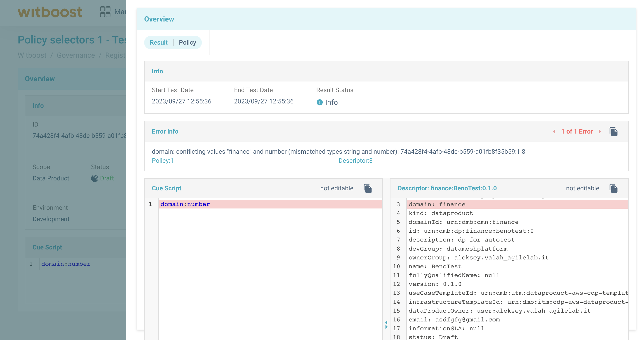Collapse the panel divider arrows

point(386,325)
